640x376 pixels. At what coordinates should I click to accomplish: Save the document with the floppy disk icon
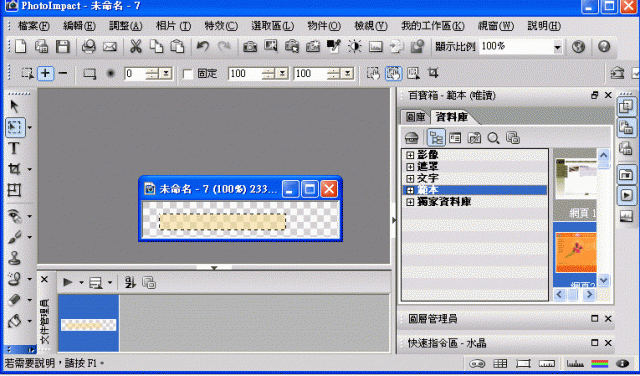(62, 47)
